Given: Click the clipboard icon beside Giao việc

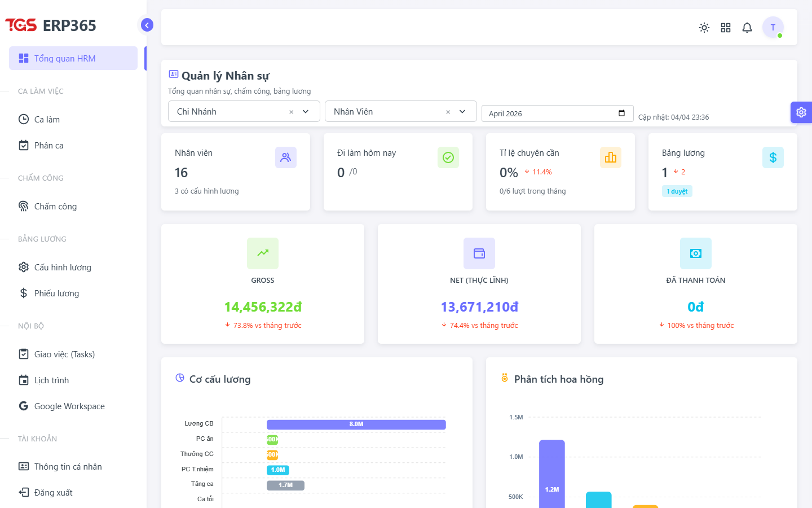Looking at the screenshot, I should pos(24,354).
